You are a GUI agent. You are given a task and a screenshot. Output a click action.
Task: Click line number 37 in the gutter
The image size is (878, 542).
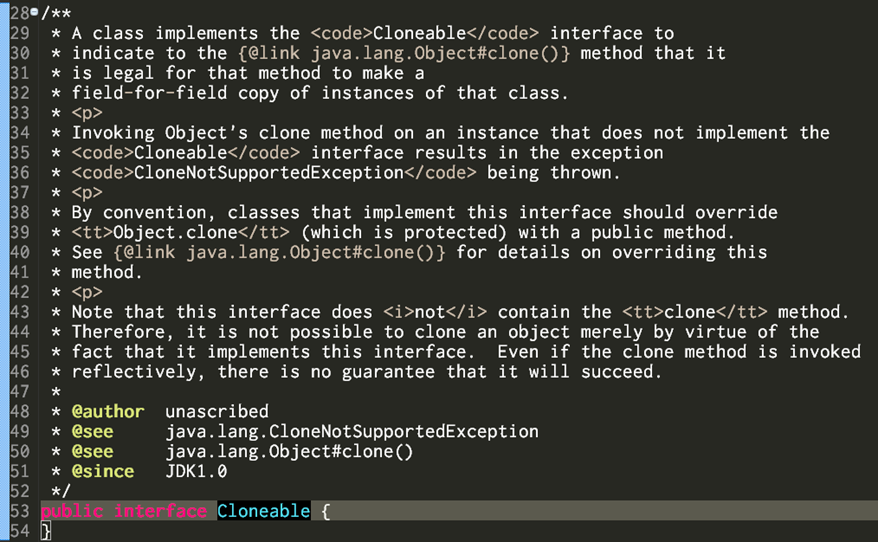(20, 193)
